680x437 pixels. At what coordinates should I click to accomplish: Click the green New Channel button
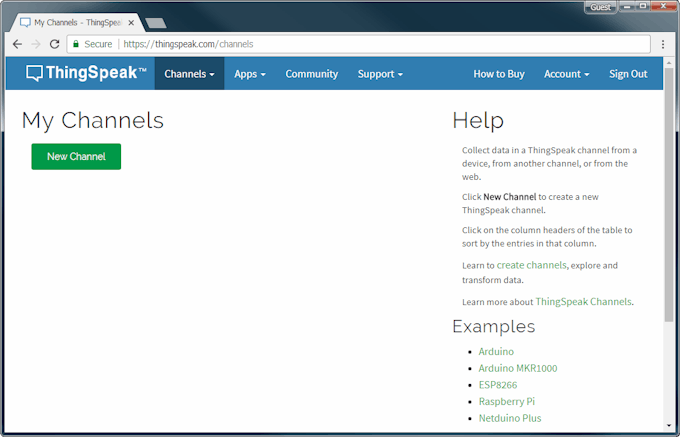point(76,157)
